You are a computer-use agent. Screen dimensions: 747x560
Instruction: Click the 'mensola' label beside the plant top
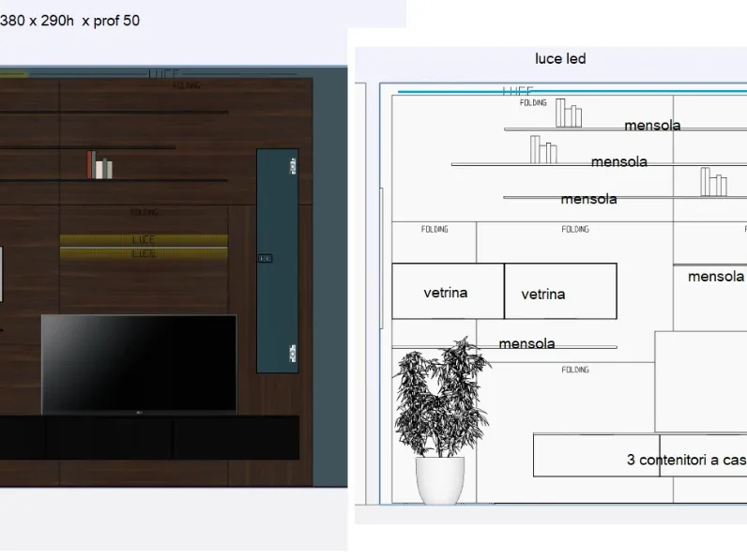[526, 343]
